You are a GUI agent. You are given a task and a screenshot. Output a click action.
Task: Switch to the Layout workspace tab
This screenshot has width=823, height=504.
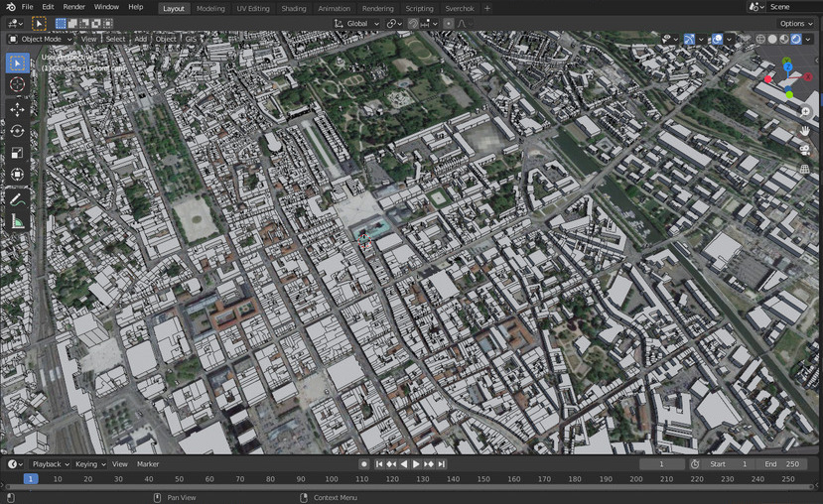click(x=173, y=8)
